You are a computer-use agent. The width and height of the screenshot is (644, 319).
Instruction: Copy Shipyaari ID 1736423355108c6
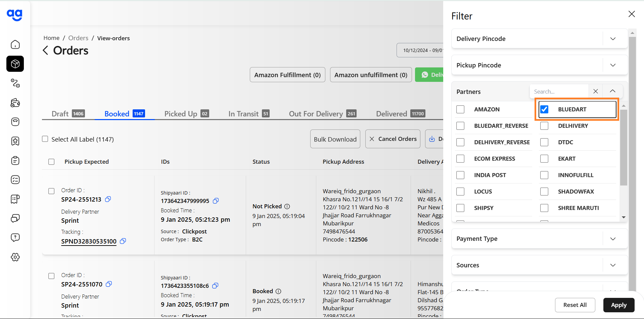(x=215, y=285)
